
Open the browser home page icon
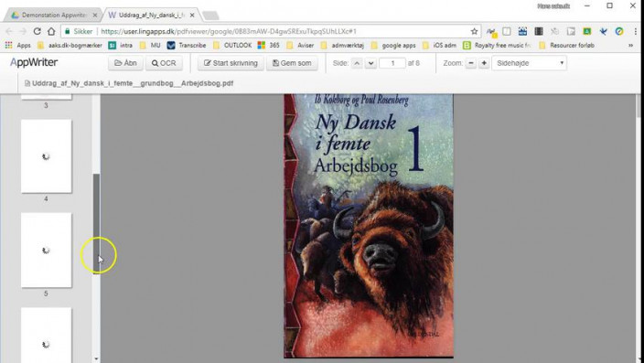[51, 31]
